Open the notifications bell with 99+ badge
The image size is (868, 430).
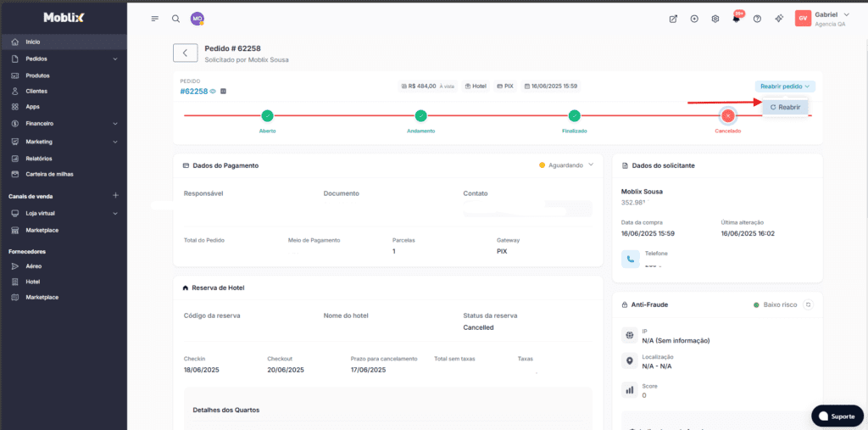coord(736,19)
